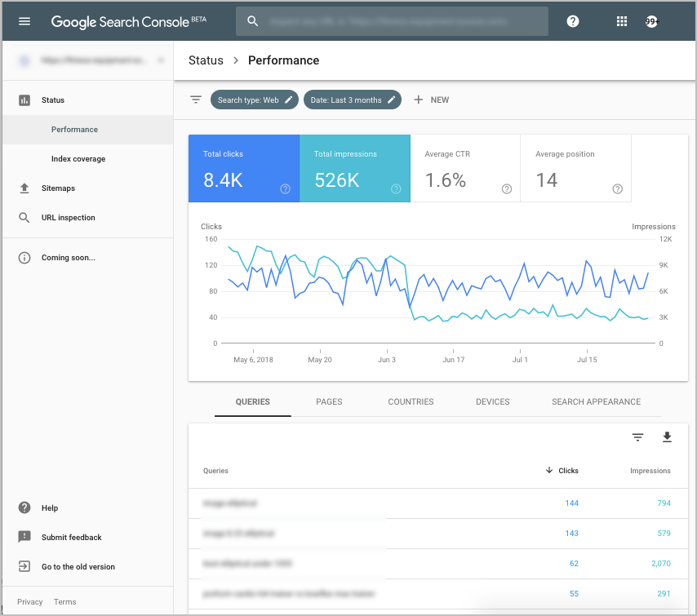Switch to the Countries tab
This screenshot has width=697, height=616.
tap(411, 401)
